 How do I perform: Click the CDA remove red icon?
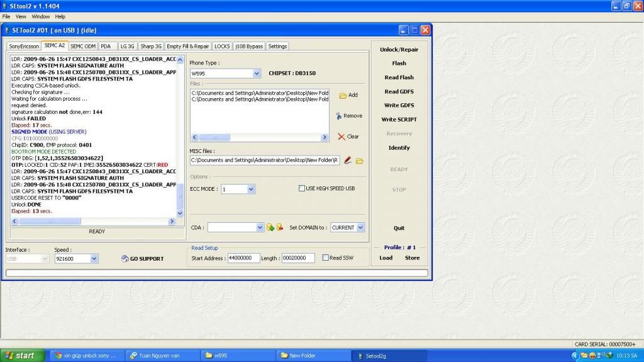coord(280,227)
